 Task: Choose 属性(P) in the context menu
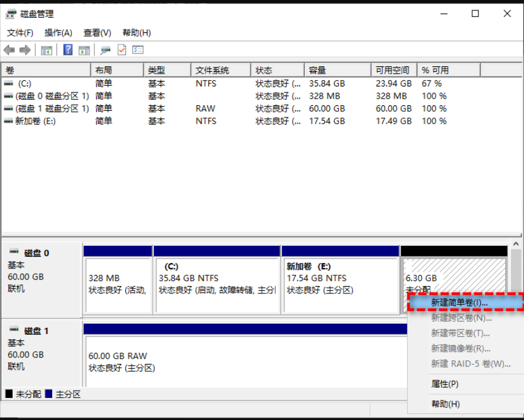coord(444,384)
